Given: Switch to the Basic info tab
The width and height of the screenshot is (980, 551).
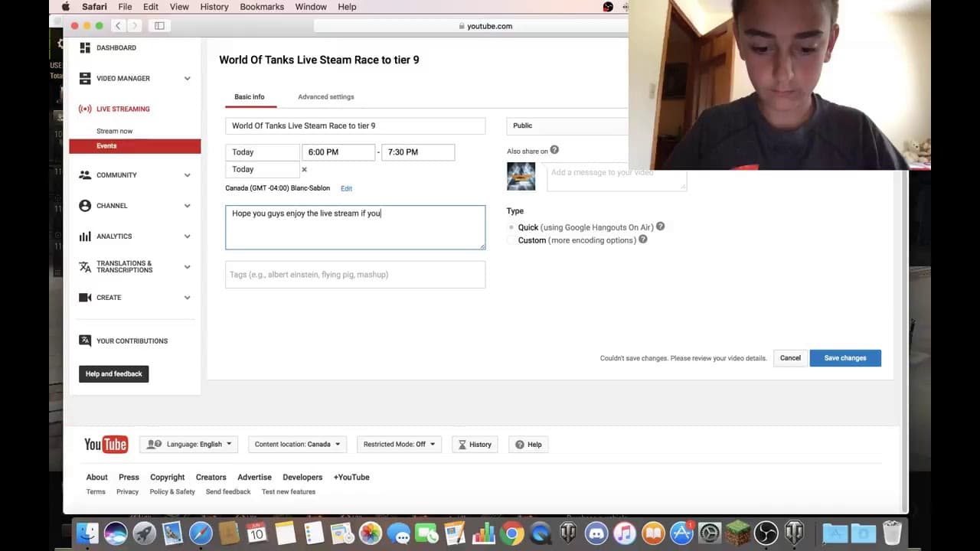Looking at the screenshot, I should pos(249,96).
